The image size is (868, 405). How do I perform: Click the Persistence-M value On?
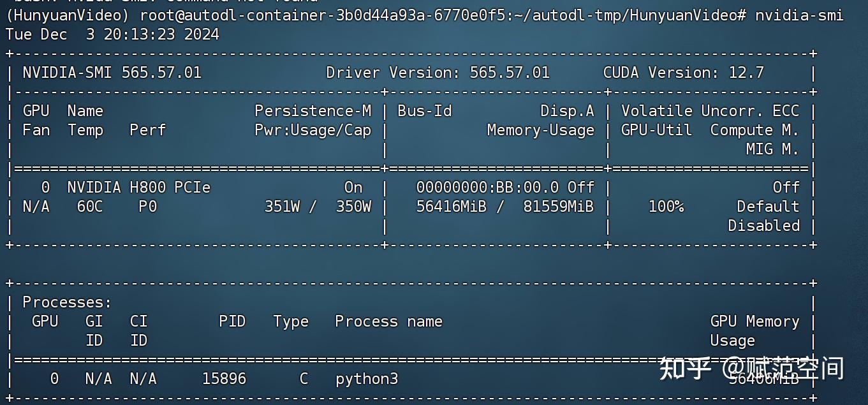(353, 188)
